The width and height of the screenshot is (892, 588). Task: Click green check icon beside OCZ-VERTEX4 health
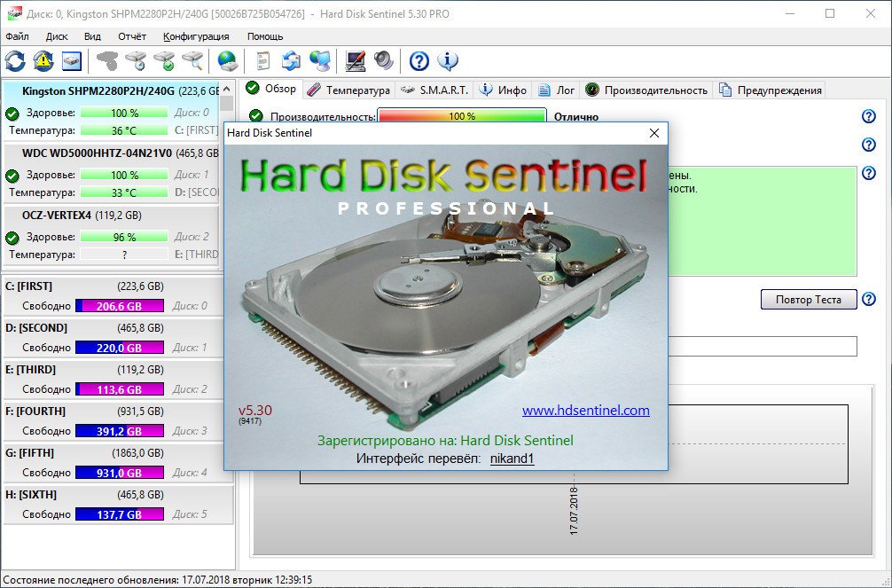tap(12, 238)
